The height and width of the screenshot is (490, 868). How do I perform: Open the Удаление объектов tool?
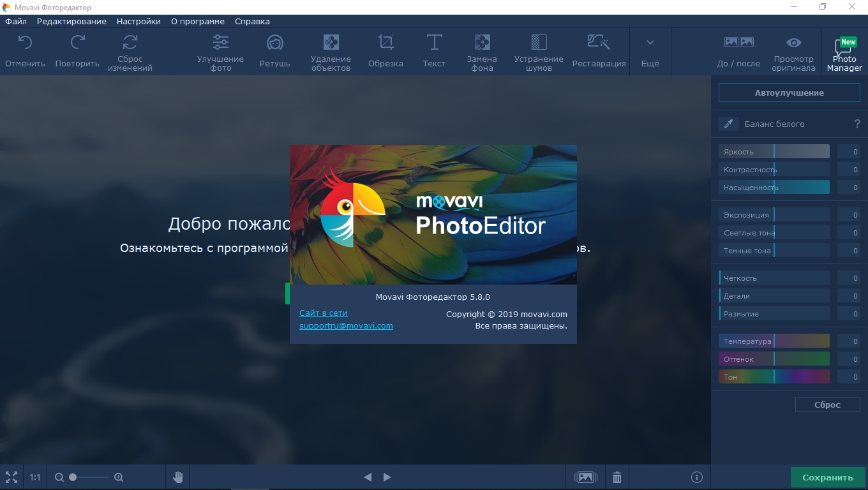coord(331,52)
